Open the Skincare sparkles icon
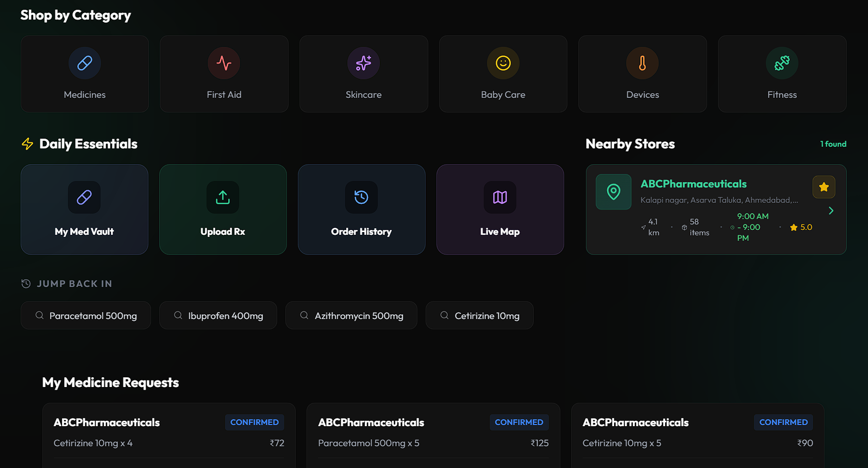 tap(364, 63)
